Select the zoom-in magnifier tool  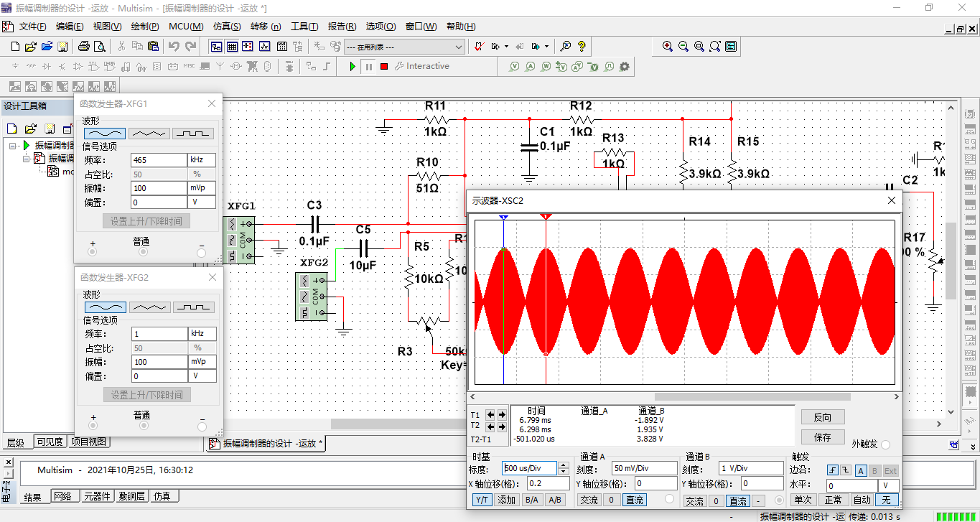(667, 46)
